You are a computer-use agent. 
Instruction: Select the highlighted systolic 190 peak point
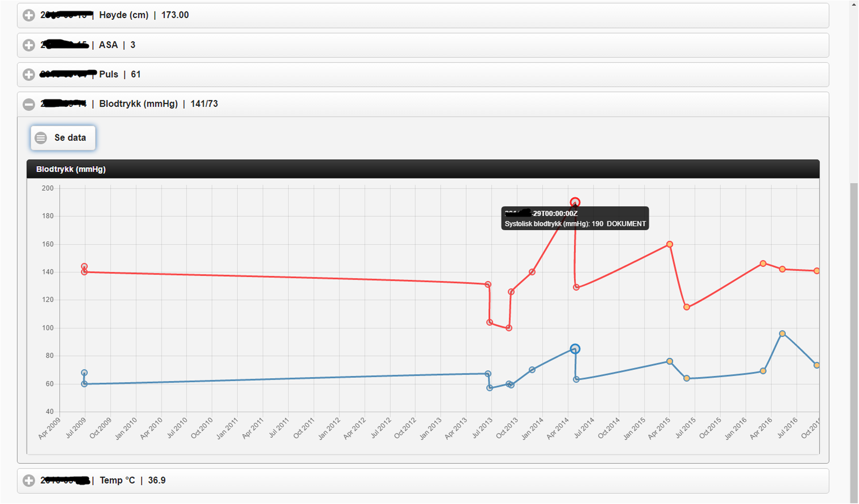tap(575, 203)
